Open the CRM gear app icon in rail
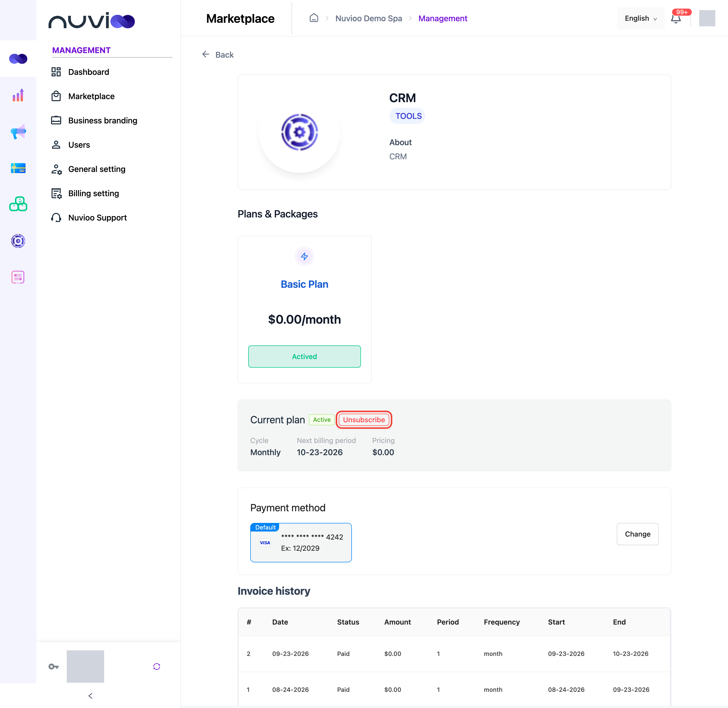This screenshot has height=708, width=728. [18, 241]
